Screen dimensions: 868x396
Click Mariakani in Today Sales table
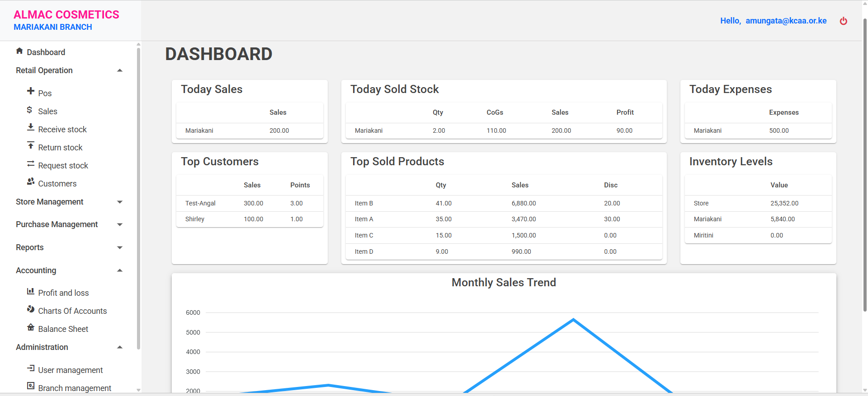point(199,130)
